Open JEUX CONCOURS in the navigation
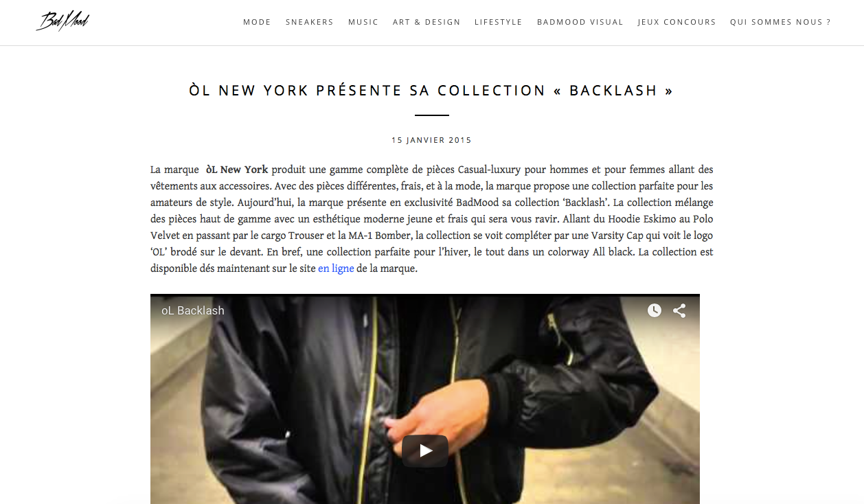The image size is (864, 504). 677,22
